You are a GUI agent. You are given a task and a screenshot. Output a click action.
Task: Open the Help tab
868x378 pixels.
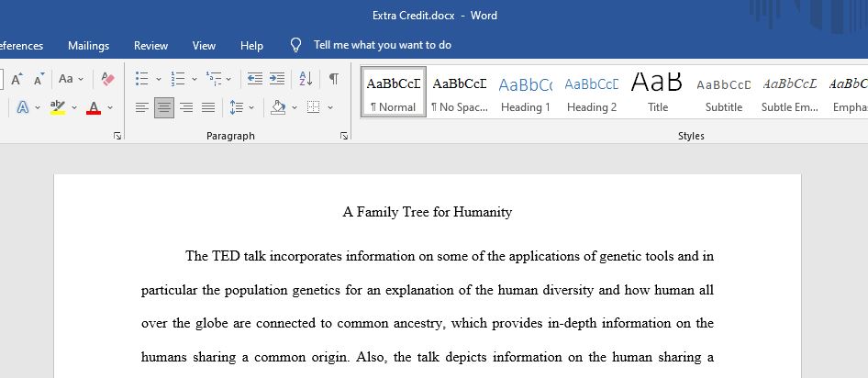click(x=252, y=45)
